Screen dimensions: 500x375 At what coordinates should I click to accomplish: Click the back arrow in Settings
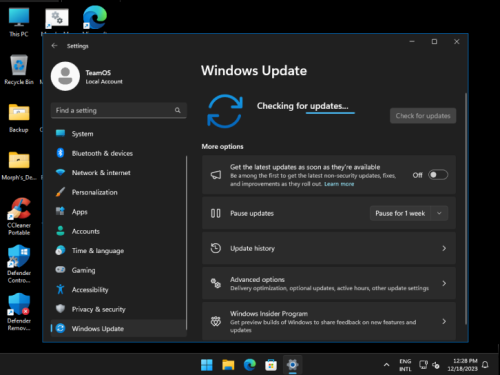coord(55,46)
